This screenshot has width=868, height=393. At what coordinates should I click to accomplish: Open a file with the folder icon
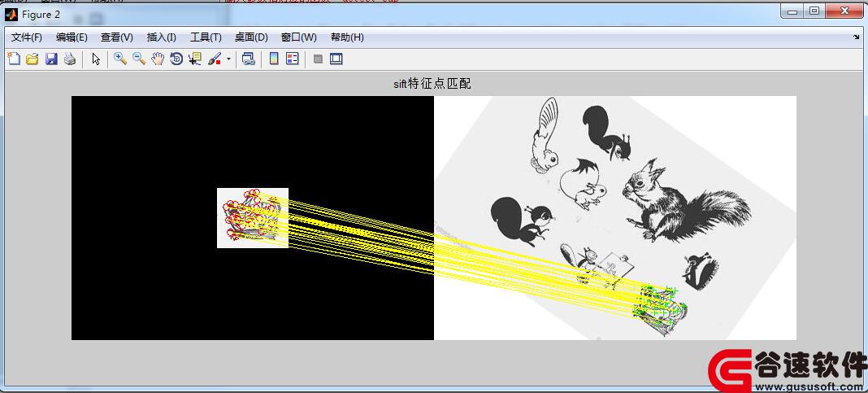(x=33, y=59)
